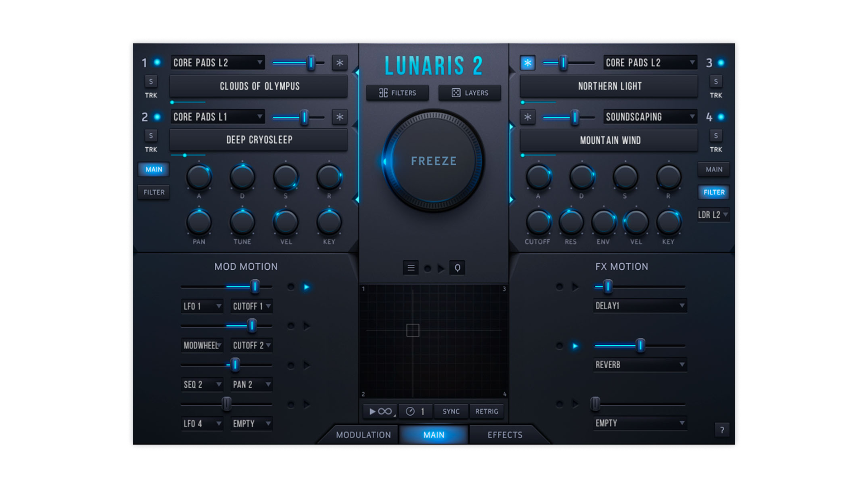This screenshot has width=868, height=488.
Task: Open the LDR L2 filter type dropdown
Action: click(x=713, y=215)
